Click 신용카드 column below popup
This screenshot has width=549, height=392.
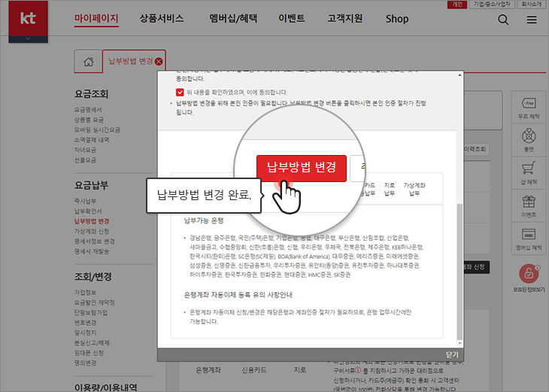tap(254, 370)
